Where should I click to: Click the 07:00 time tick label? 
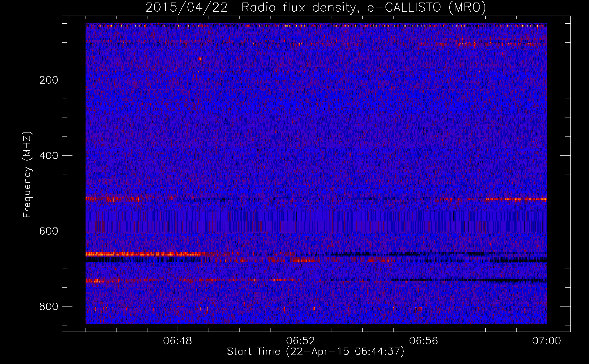coord(546,341)
